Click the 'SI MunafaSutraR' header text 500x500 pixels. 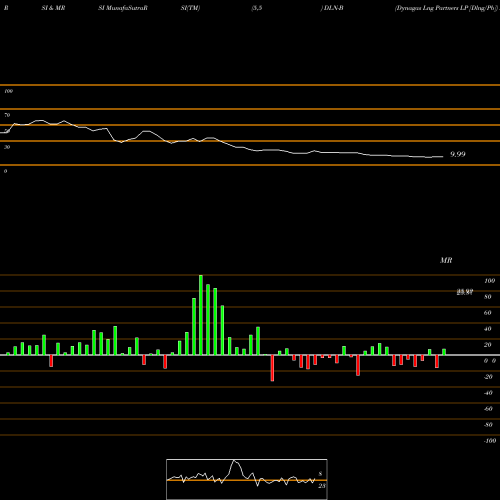coord(123,8)
